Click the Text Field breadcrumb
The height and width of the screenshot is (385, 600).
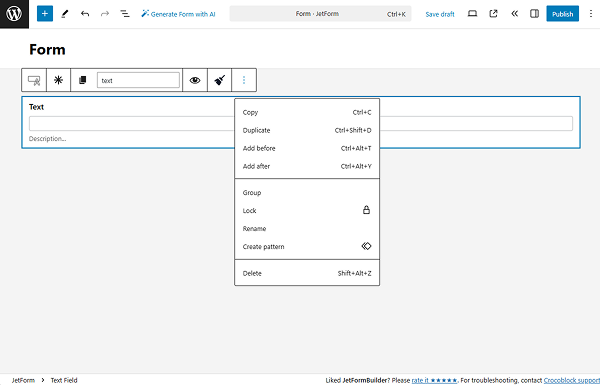[x=64, y=380]
